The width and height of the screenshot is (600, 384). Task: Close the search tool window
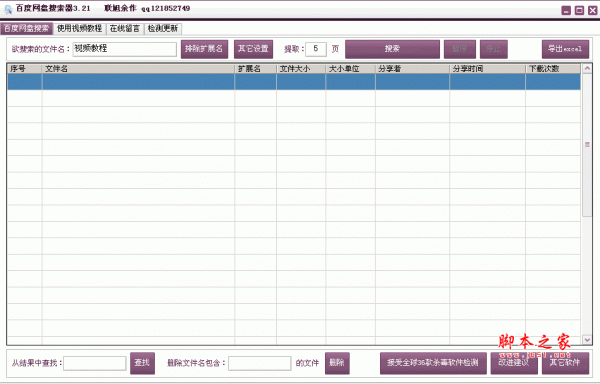(592, 10)
